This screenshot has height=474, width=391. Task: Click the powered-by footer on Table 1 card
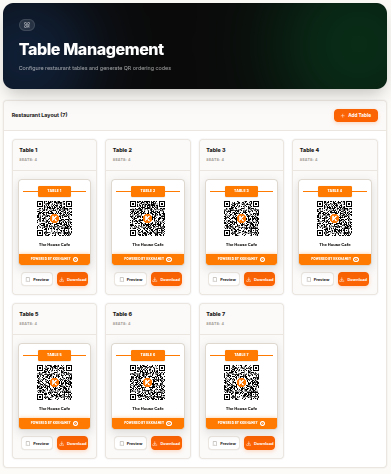coord(54,259)
